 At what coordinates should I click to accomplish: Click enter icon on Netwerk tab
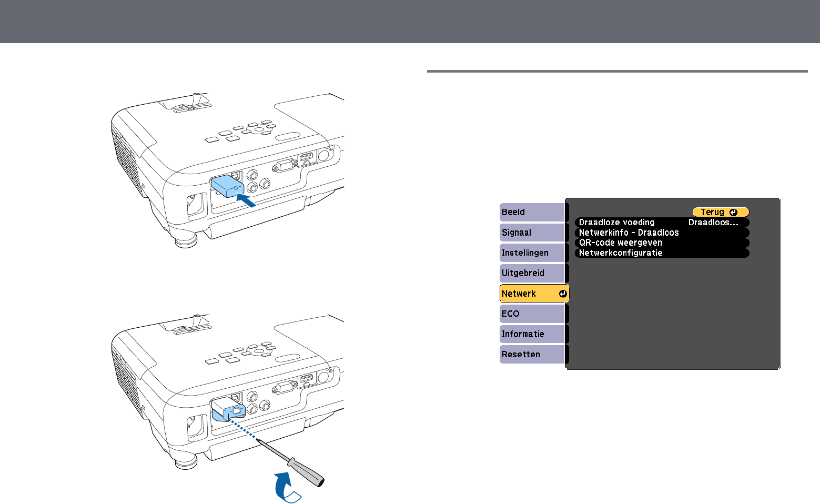(x=563, y=294)
